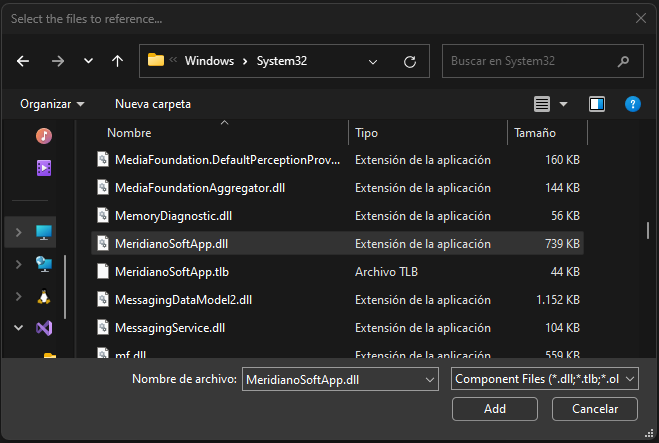This screenshot has width=659, height=443.
Task: Click the navigation pane scrollbar
Action: click(x=65, y=287)
